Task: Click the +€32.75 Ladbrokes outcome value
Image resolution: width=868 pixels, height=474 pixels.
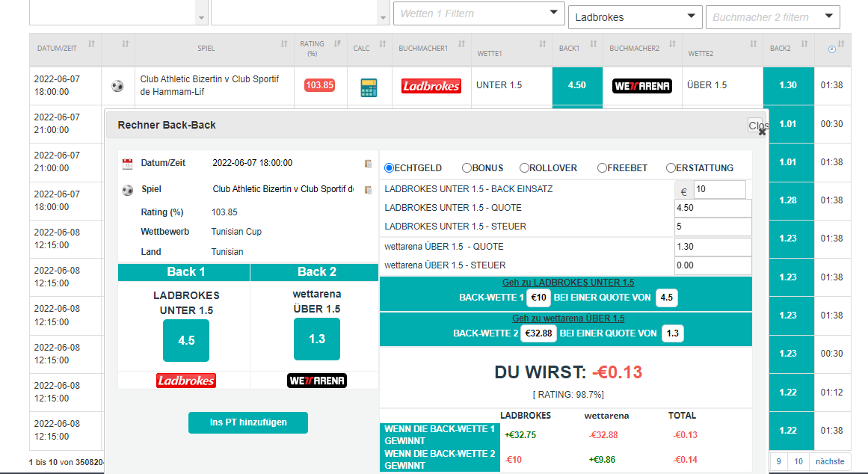Action: point(520,435)
